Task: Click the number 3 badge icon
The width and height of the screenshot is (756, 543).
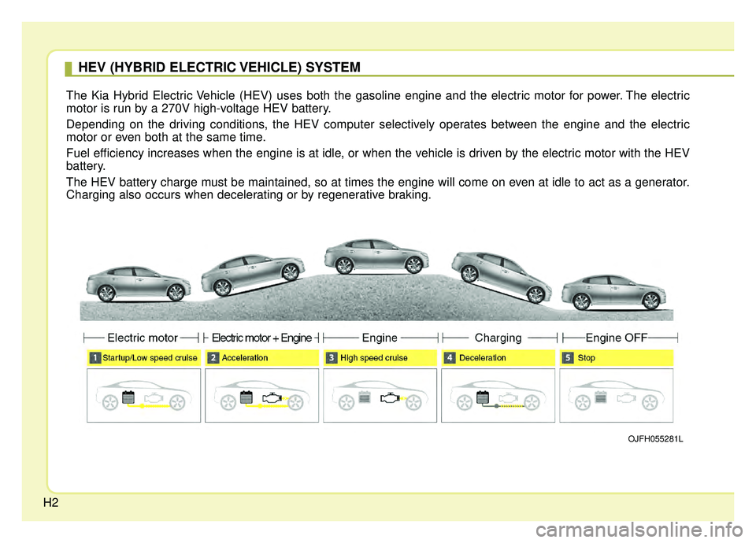Action: (332, 358)
